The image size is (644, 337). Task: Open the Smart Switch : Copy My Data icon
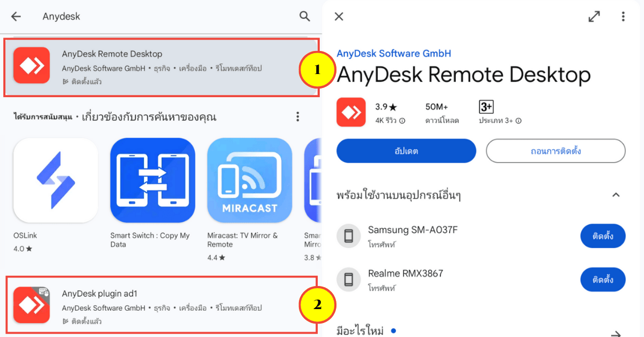(x=152, y=180)
